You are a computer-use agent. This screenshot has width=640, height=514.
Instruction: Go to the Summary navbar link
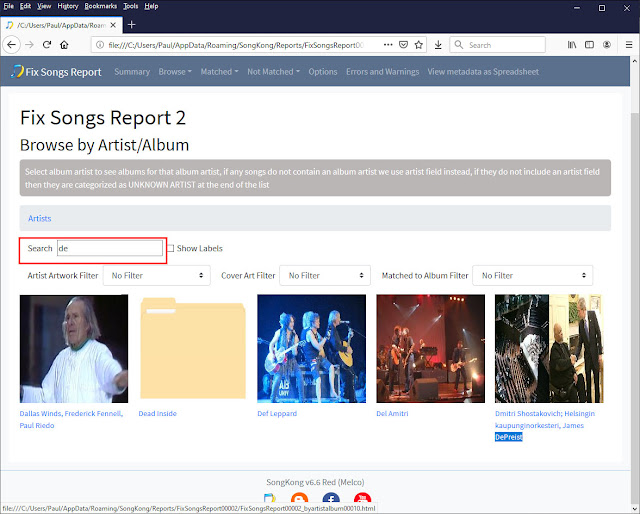point(132,72)
